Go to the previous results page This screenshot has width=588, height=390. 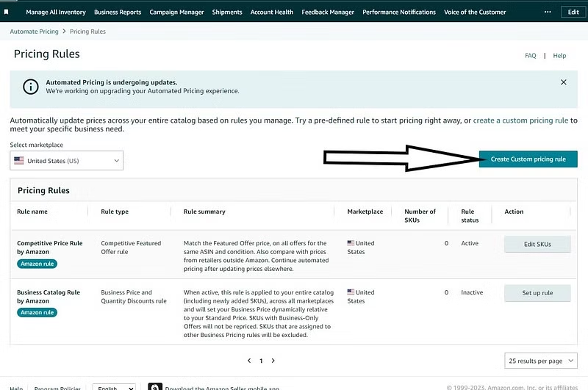[249, 361]
